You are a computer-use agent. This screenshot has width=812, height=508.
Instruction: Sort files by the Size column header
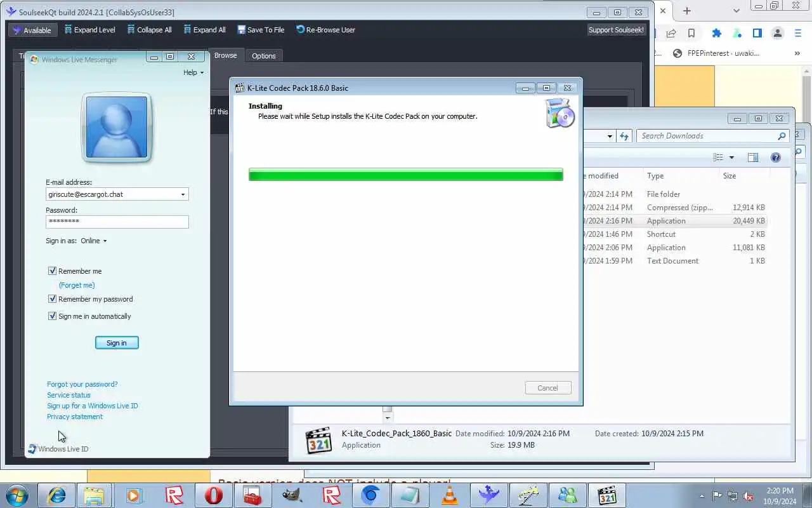coord(744,176)
